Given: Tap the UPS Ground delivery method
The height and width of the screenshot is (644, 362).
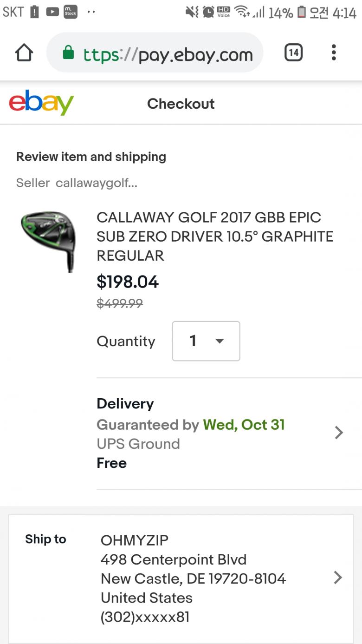Looking at the screenshot, I should tap(138, 444).
